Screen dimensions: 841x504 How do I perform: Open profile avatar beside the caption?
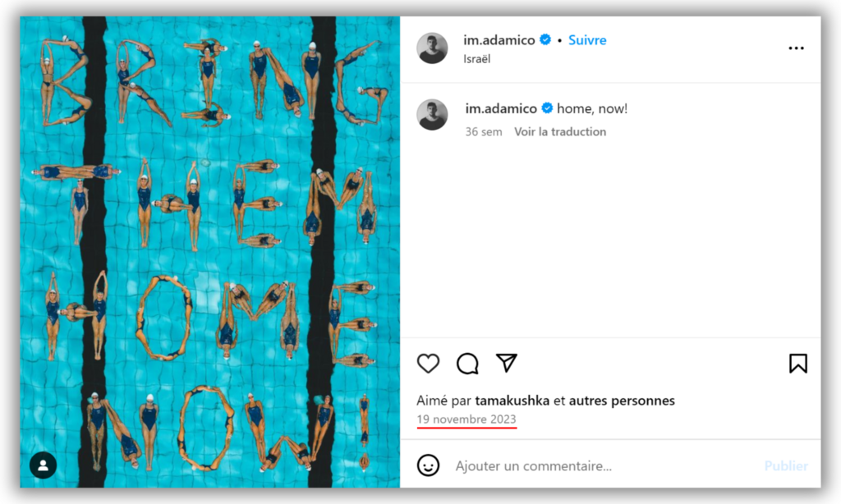pyautogui.click(x=432, y=115)
